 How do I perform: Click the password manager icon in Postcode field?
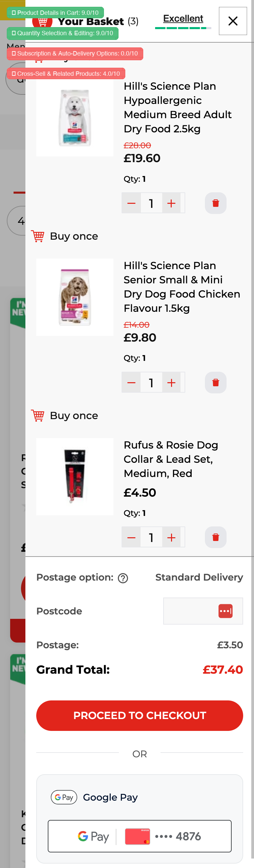coord(225,611)
